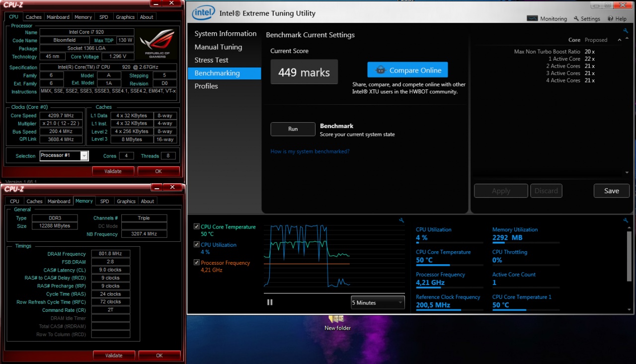Viewport: 636px width, 364px height.
Task: Click the Code Name Bloomfield field
Action: pos(65,40)
